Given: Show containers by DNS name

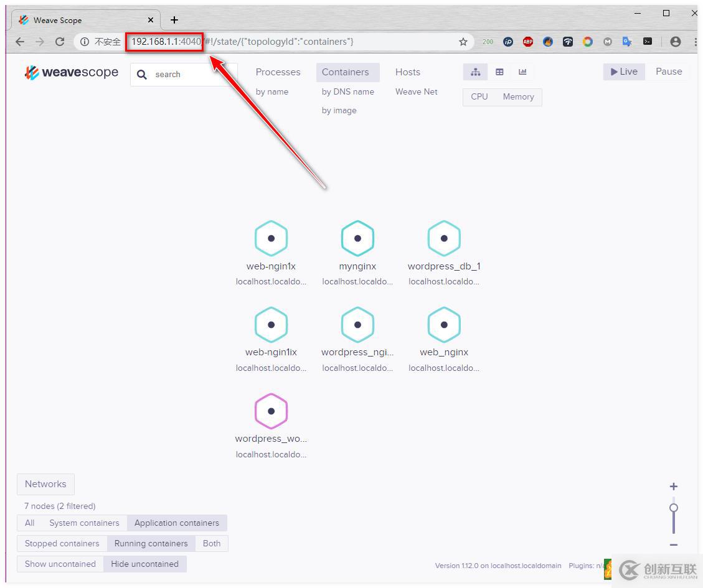Looking at the screenshot, I should pyautogui.click(x=348, y=92).
